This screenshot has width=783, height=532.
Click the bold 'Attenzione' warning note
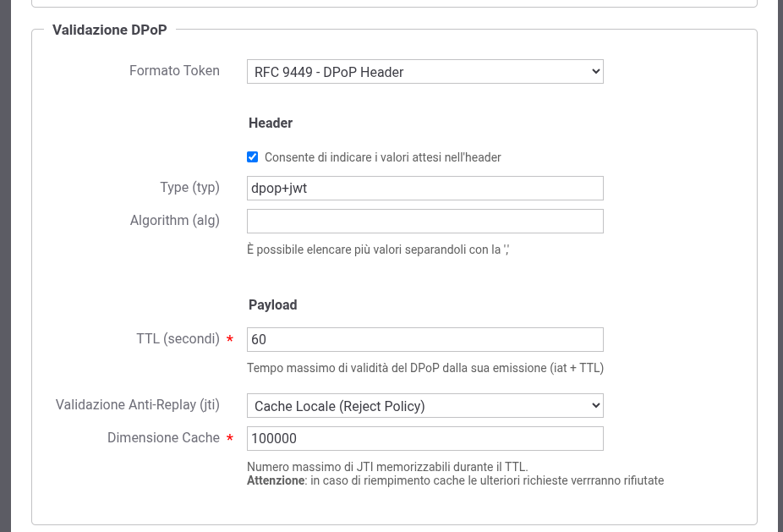[276, 480]
